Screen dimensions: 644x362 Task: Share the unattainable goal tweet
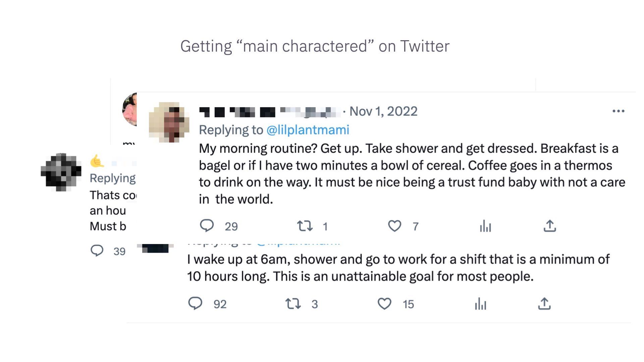pyautogui.click(x=544, y=304)
